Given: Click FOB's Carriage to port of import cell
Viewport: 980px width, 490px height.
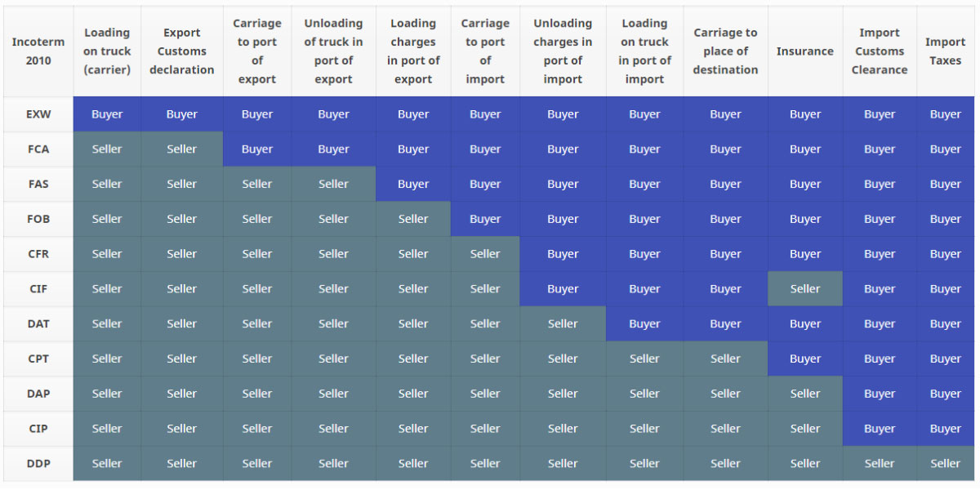Looking at the screenshot, I should [x=485, y=219].
